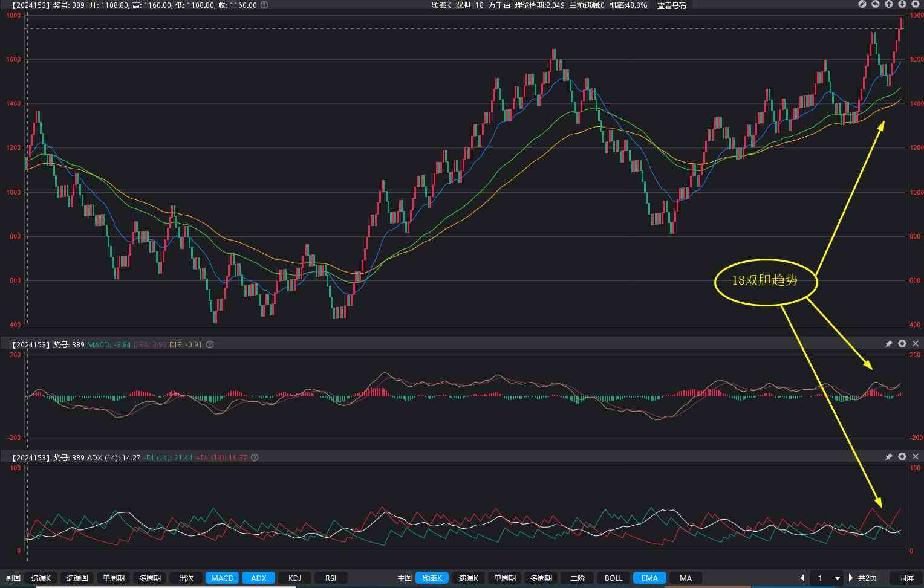Close the MACD sub-chart panel
Viewport: 924px width, 588px height.
tap(916, 344)
